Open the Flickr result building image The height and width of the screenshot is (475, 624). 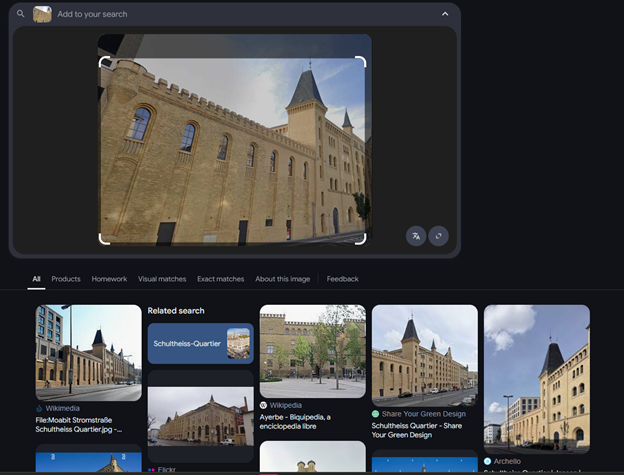201,416
